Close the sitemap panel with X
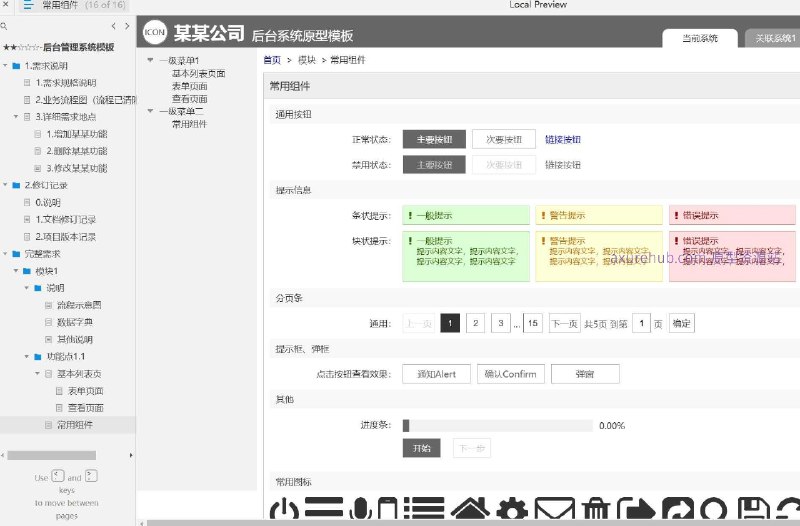The height and width of the screenshot is (526, 800). (x=5, y=4)
